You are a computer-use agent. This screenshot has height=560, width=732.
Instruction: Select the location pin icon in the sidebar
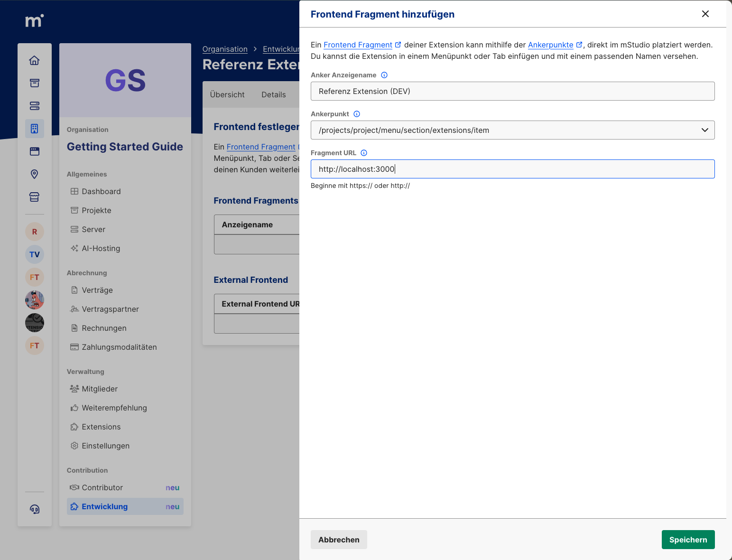pos(34,174)
